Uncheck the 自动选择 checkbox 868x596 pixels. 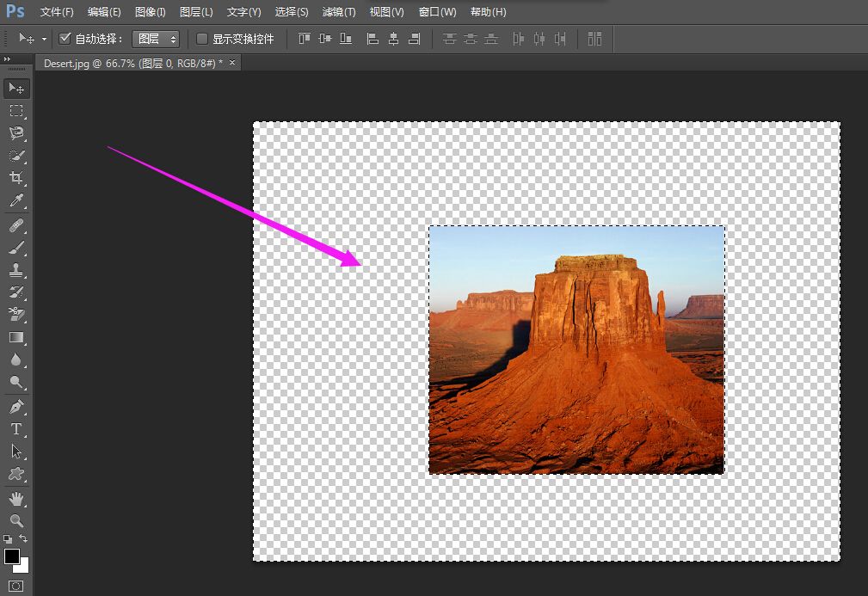coord(65,39)
